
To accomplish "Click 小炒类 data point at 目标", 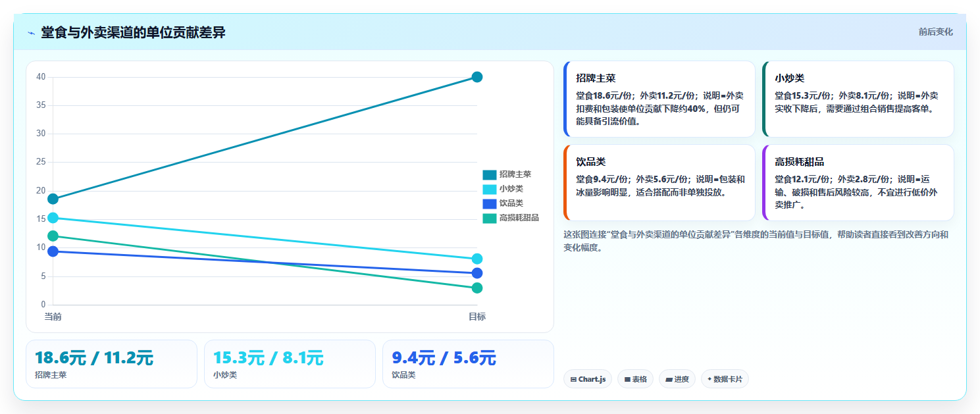I will [x=477, y=259].
